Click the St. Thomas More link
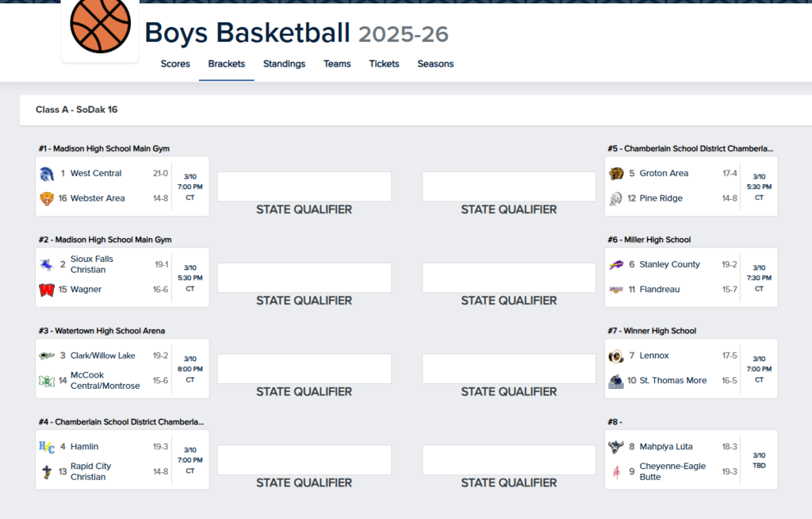Viewport: 812px width, 519px height. pos(673,381)
